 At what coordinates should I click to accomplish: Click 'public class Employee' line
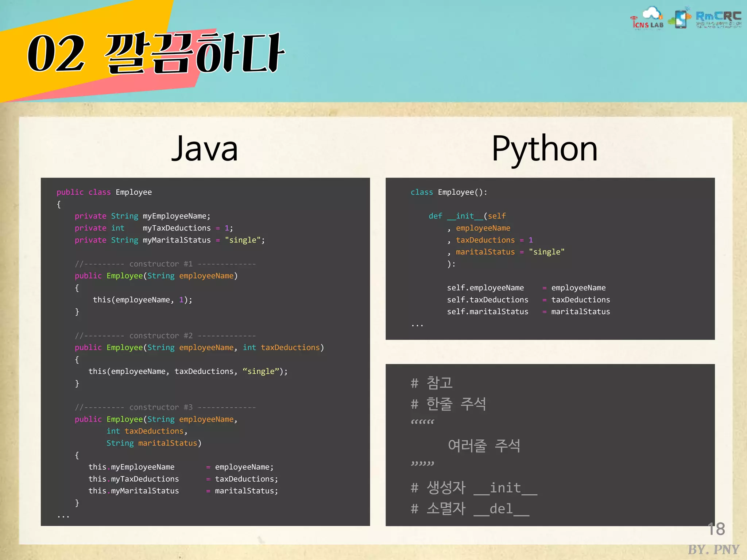(104, 192)
